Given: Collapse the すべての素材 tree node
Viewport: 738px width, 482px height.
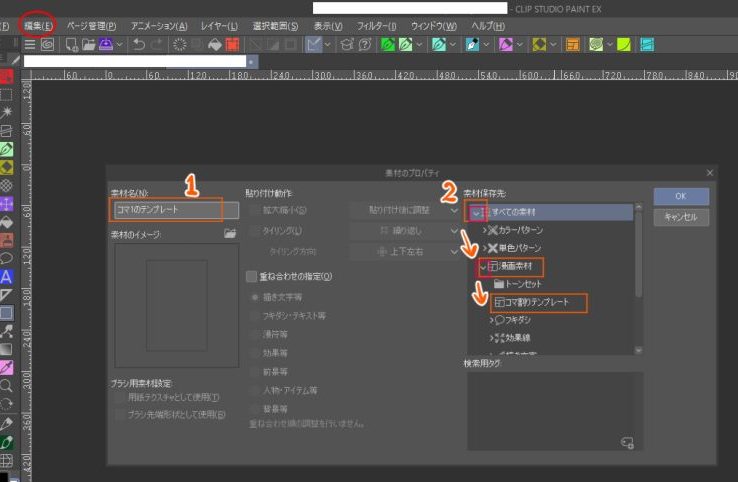Looking at the screenshot, I should click(476, 213).
